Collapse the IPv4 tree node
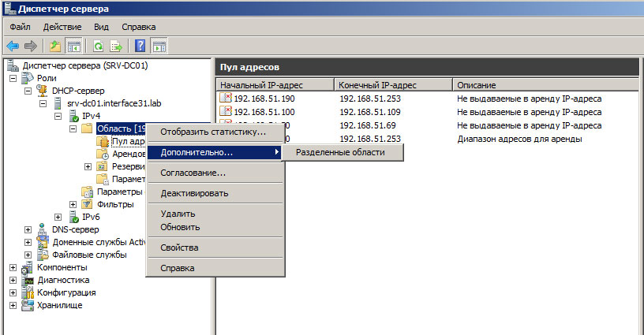Viewport: 644px width, 335px height. coord(58,116)
